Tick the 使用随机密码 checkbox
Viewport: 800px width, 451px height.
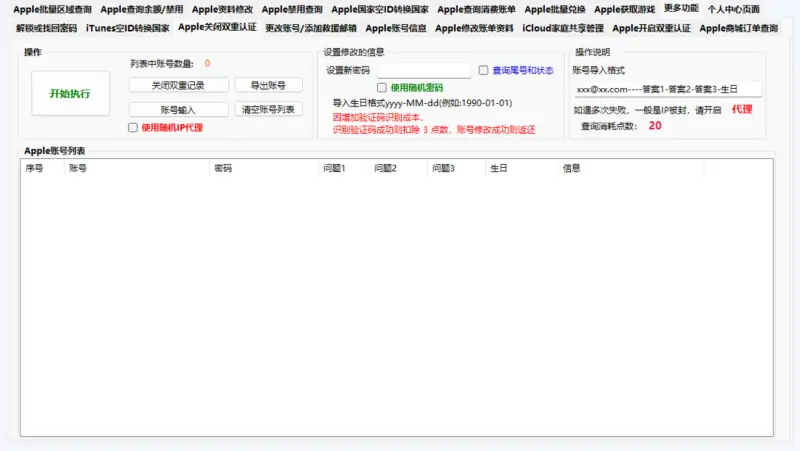click(x=382, y=88)
